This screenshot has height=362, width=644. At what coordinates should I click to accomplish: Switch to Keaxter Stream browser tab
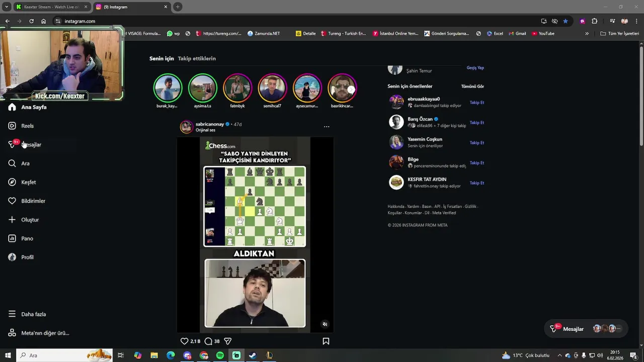(51, 7)
